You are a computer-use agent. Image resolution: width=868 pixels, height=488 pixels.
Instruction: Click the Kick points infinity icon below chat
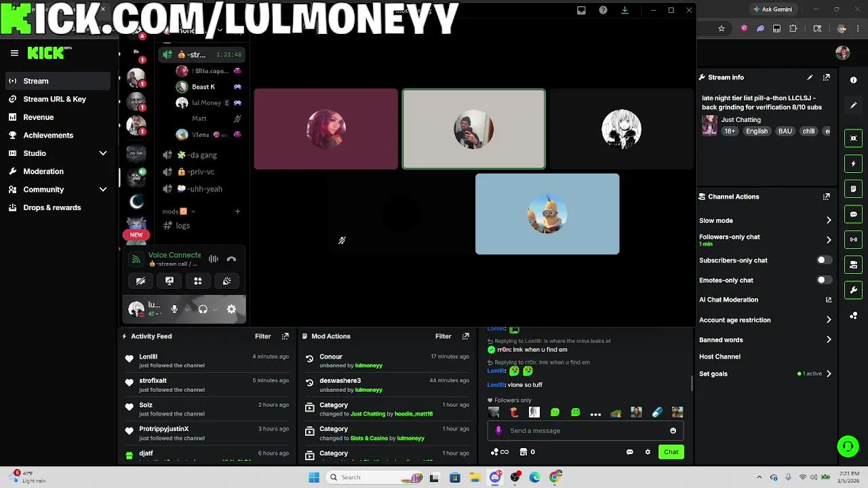tap(500, 452)
